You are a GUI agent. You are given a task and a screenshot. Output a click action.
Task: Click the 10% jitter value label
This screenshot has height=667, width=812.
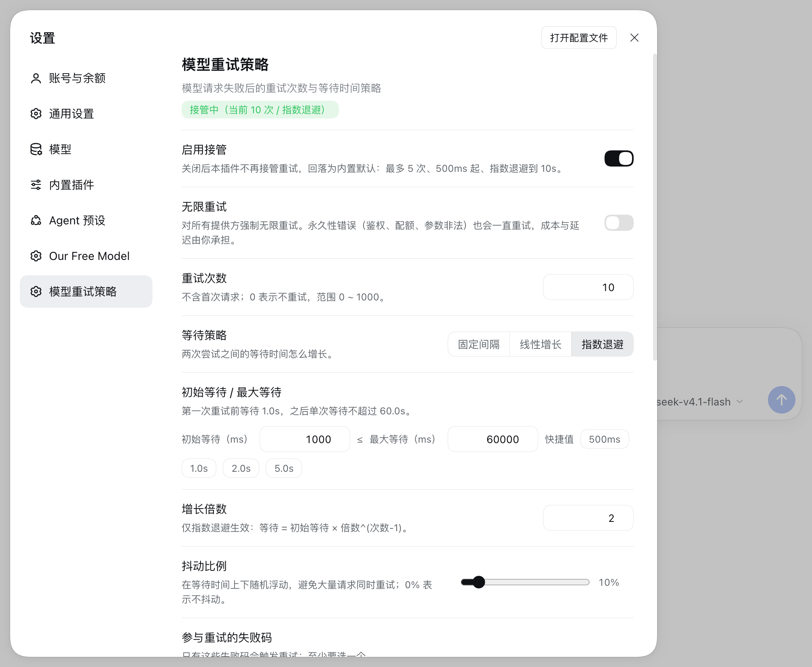[609, 582]
